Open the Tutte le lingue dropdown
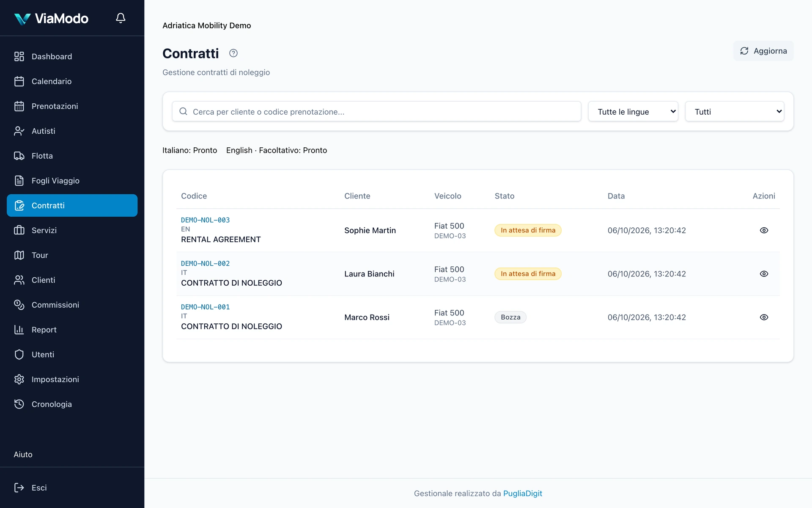 [633, 111]
